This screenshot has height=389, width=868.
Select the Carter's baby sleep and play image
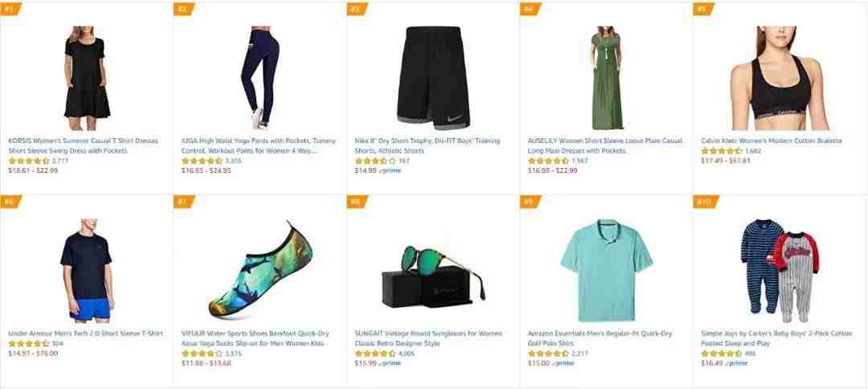(780, 270)
